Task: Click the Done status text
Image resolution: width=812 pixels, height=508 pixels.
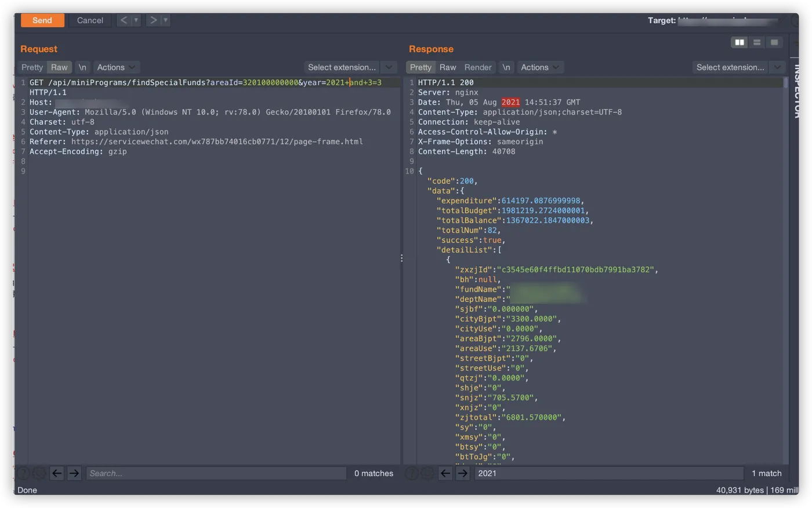Action: coord(27,490)
